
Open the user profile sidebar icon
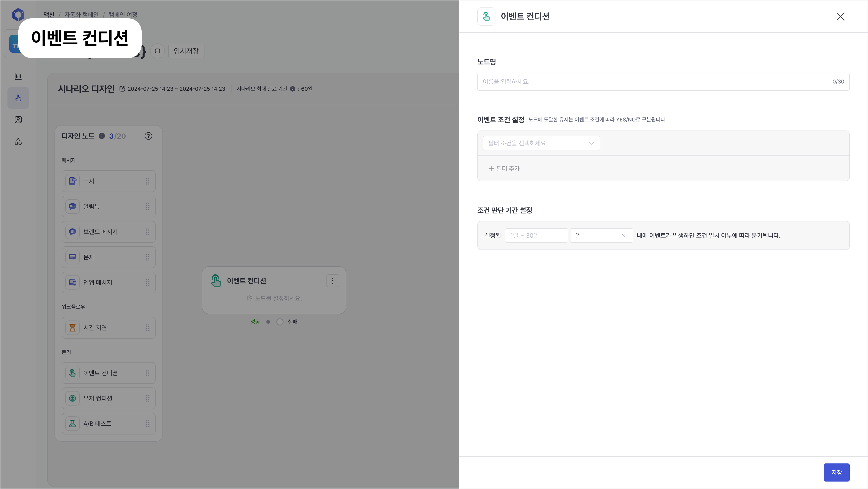18,120
